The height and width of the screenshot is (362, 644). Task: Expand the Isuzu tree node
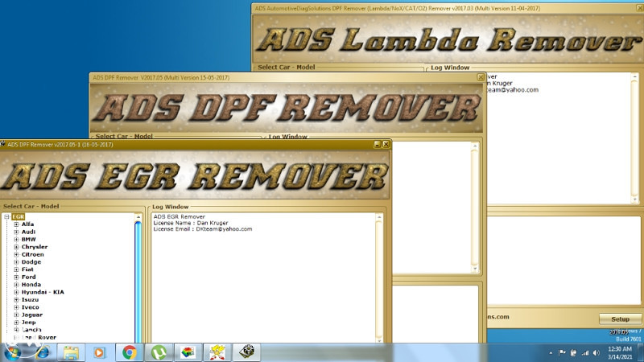16,299
